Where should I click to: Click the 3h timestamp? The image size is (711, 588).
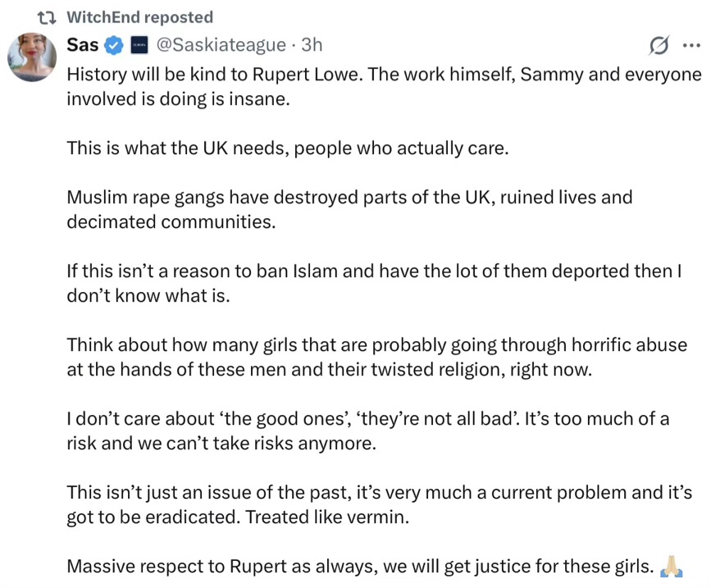tap(312, 45)
